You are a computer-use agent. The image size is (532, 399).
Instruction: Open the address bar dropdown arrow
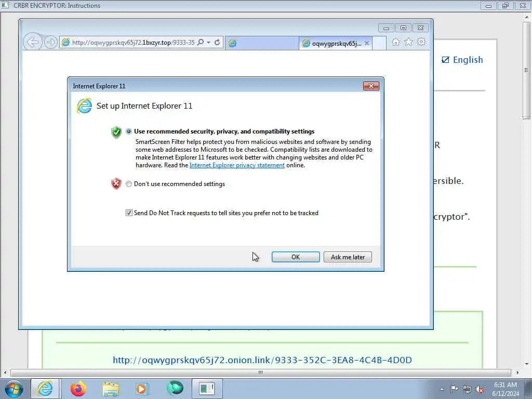[209, 43]
